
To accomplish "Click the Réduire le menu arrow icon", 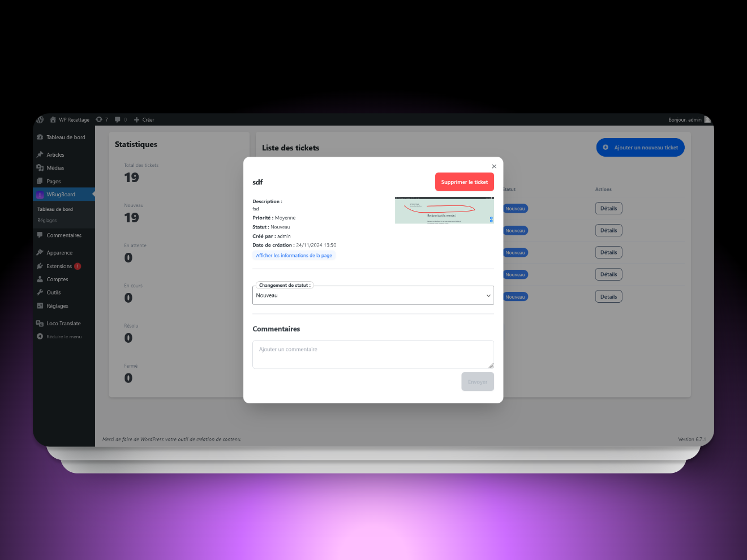I will click(x=40, y=337).
